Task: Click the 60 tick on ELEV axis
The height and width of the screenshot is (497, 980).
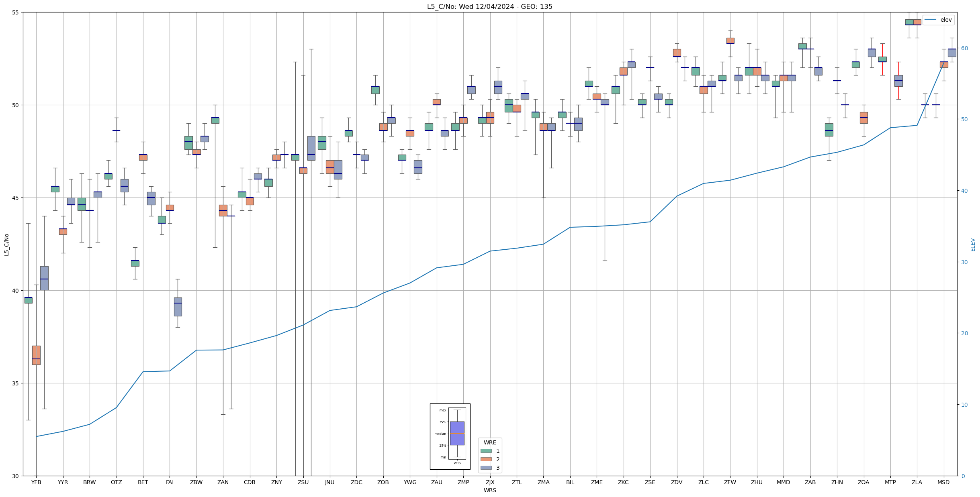Action: click(964, 48)
